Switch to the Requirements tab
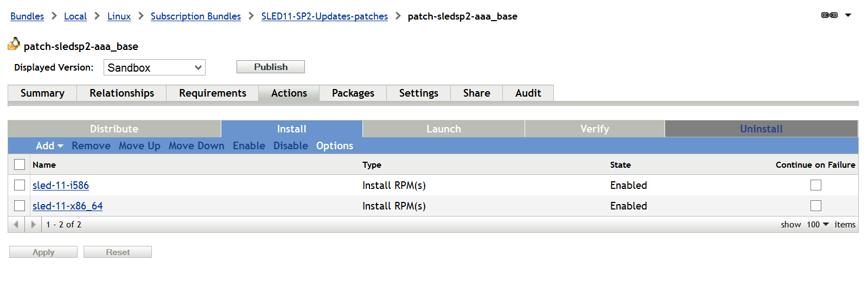 (213, 93)
